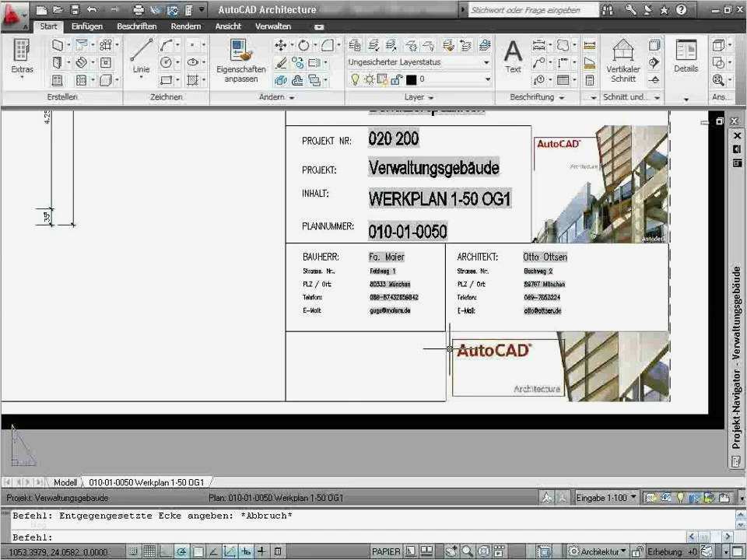Click the Projekt-Navigator icon in the sidebar
747x560 pixels.
[x=736, y=461]
